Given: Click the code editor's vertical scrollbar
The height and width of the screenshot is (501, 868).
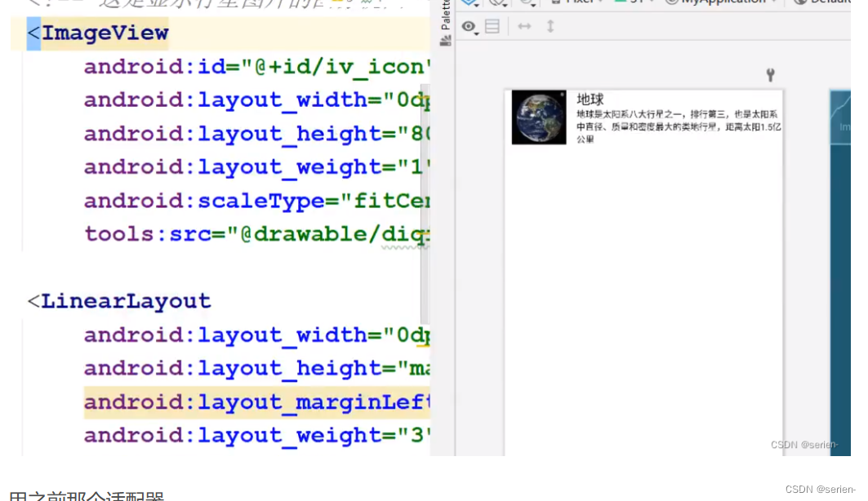Looking at the screenshot, I should coord(425,204).
